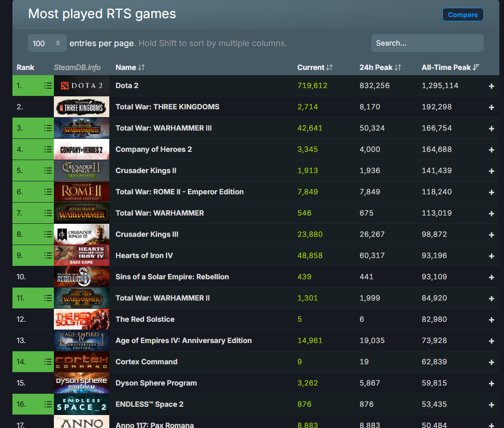
Task: Click the list icon beside ENDLESS Space 2
Action: click(48, 404)
